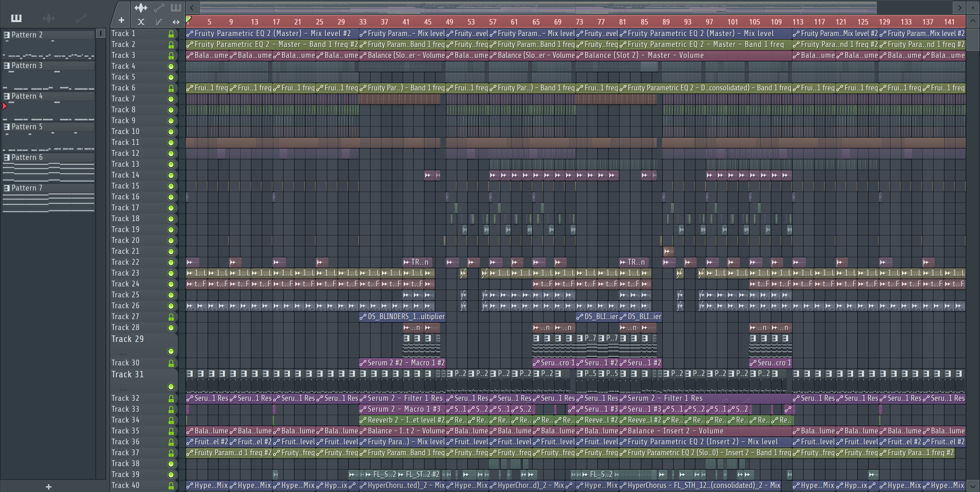Toggle the mute LED on Track 31

[171, 387]
